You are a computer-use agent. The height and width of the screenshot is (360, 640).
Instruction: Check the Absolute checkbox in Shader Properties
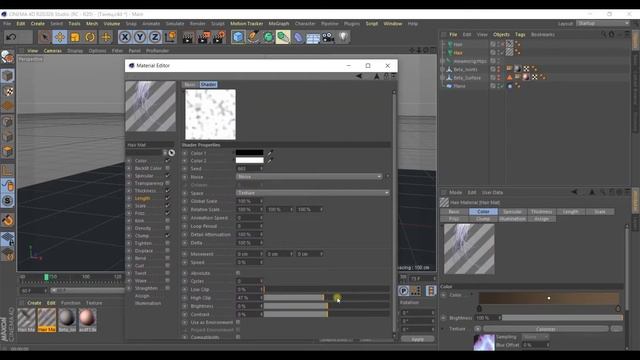238,273
